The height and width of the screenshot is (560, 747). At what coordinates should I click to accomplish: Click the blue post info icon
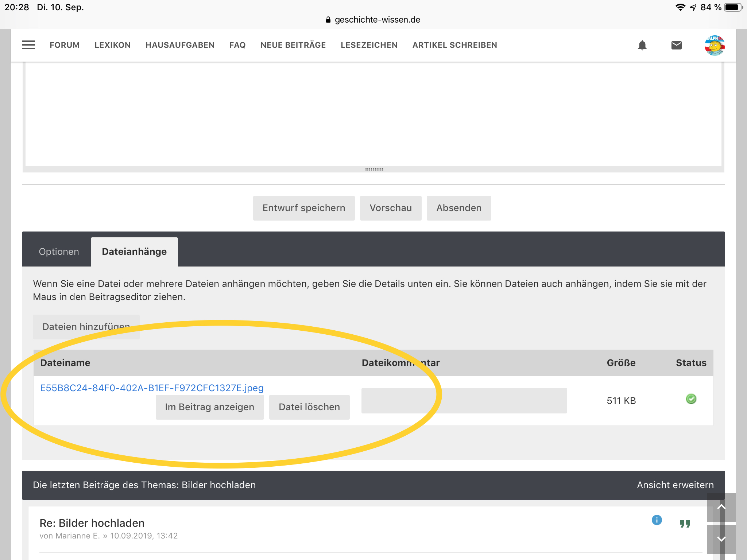657,520
